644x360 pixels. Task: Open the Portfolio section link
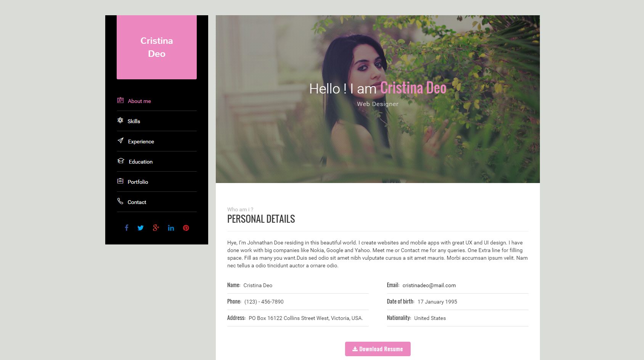(x=157, y=182)
